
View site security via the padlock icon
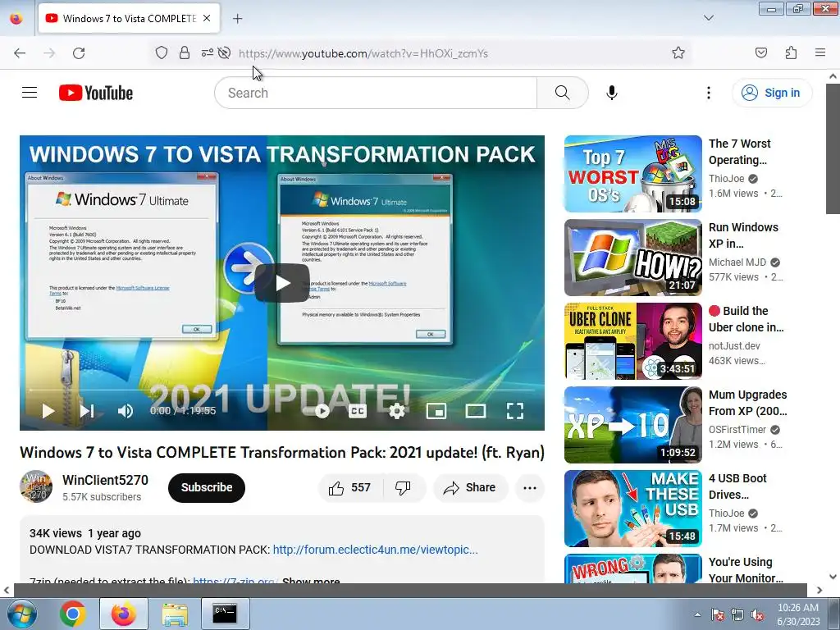tap(185, 52)
